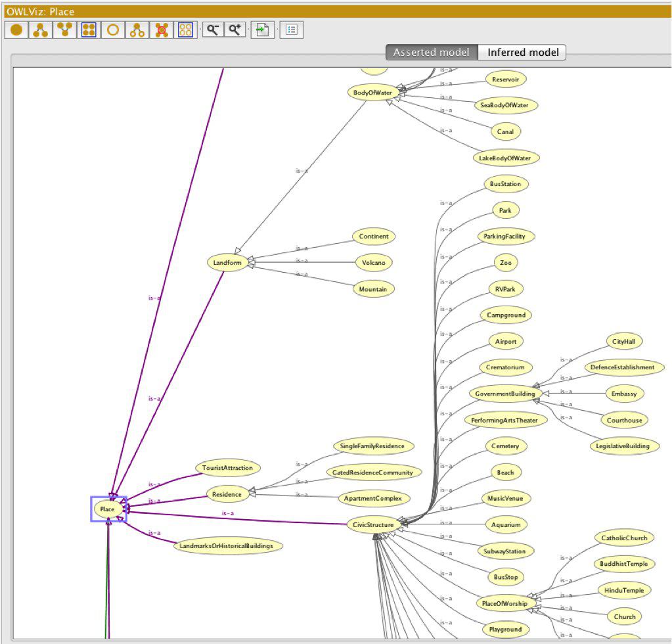Select the Embassy node

(625, 394)
